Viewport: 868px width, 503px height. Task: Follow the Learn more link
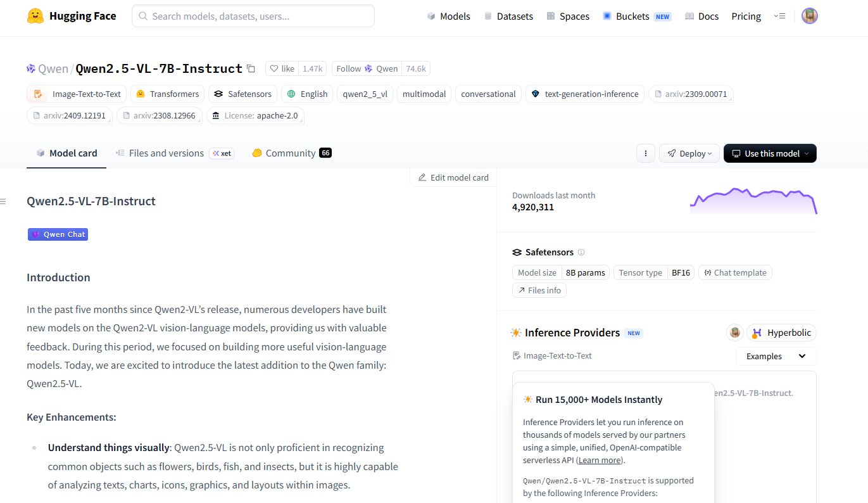599,461
